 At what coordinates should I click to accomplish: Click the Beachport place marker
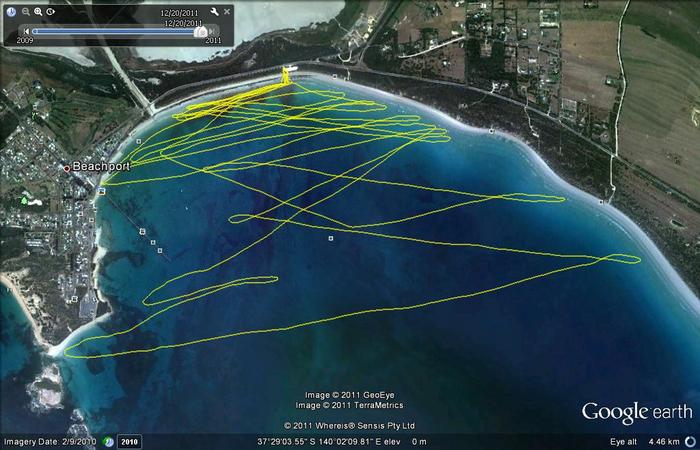[67, 168]
